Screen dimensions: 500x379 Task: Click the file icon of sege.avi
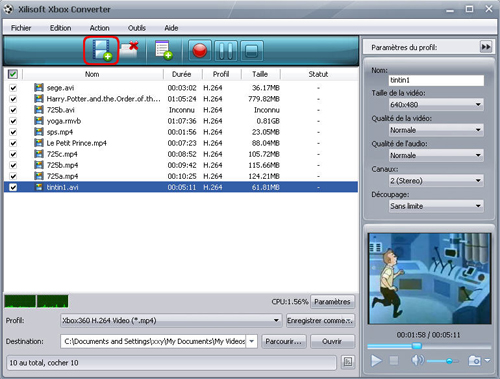pos(39,88)
